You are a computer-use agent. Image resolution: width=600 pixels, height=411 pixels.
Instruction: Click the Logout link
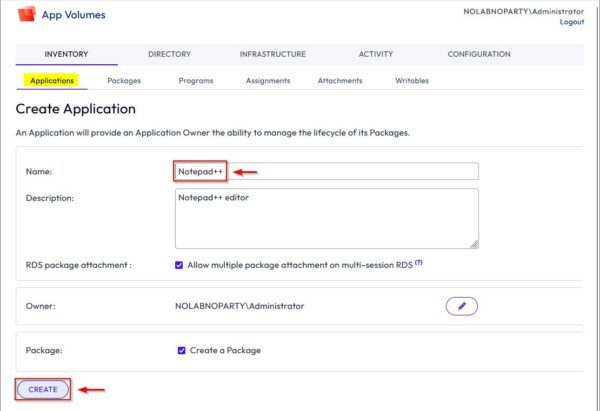tap(572, 22)
